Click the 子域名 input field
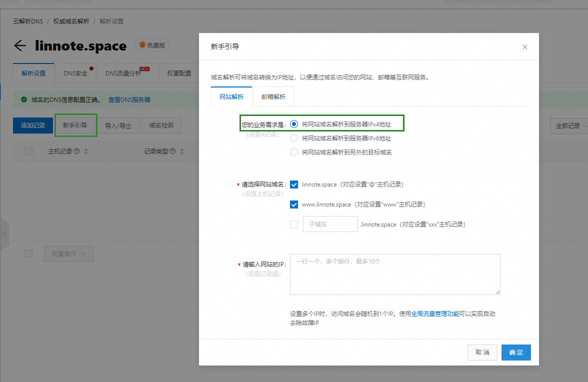 click(x=330, y=224)
